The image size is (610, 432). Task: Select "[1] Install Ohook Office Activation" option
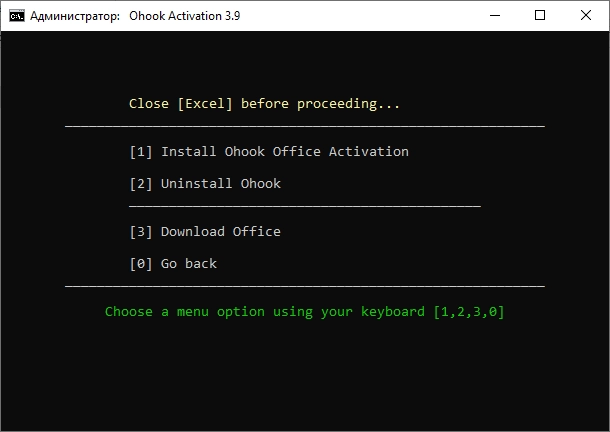[268, 152]
